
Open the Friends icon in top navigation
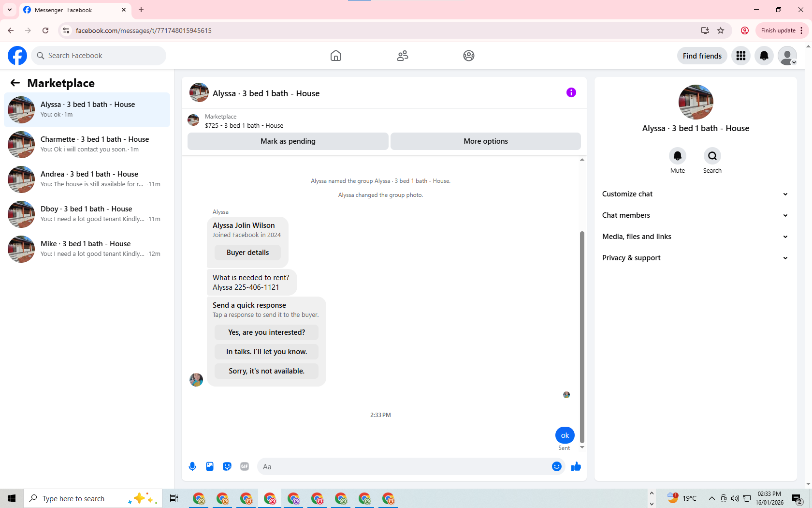click(x=403, y=56)
